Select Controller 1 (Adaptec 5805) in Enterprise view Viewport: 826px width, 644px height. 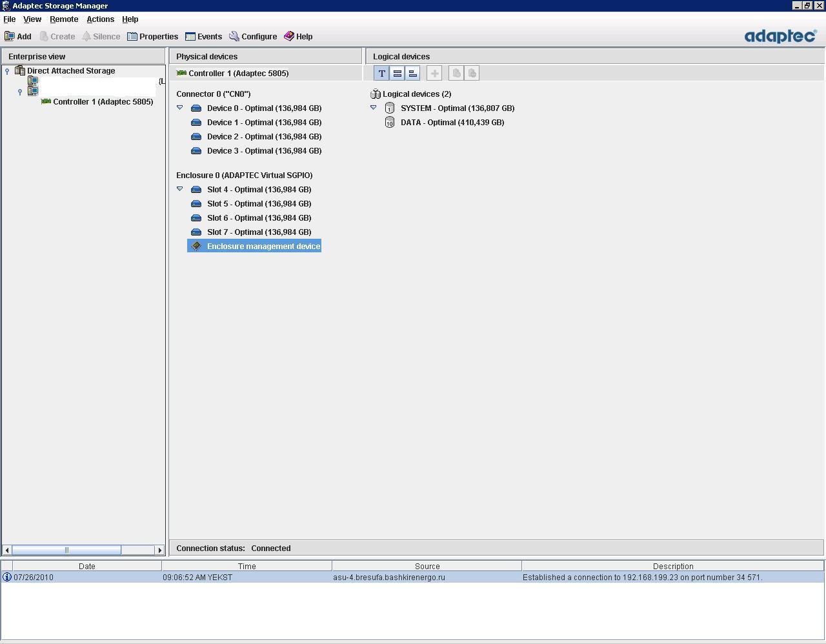[103, 102]
